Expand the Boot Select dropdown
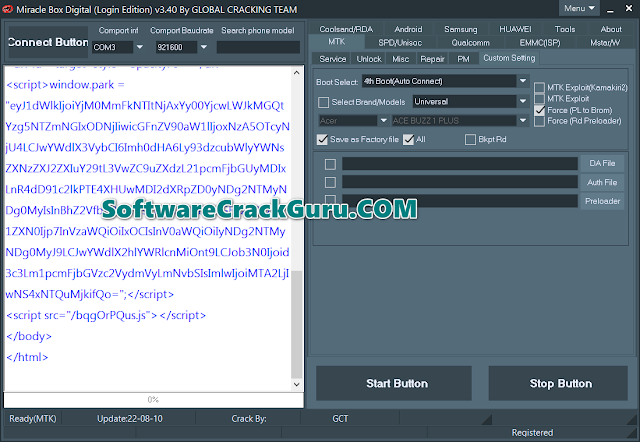The width and height of the screenshot is (640, 442). click(522, 81)
